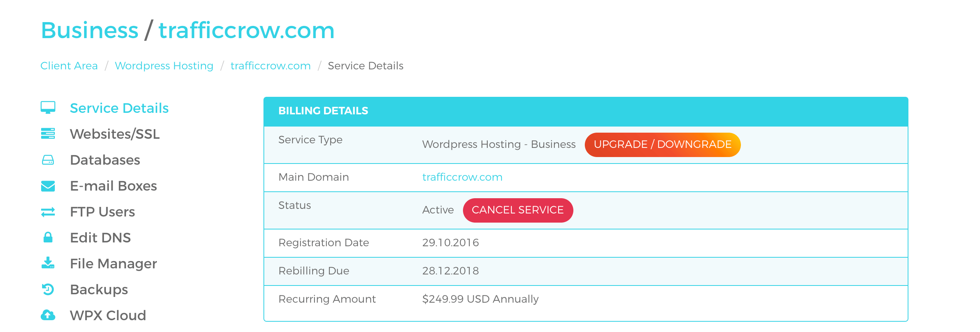Viewport: 980px width, 332px height.
Task: Open Wordpress Hosting breadcrumb link
Action: coord(164,66)
